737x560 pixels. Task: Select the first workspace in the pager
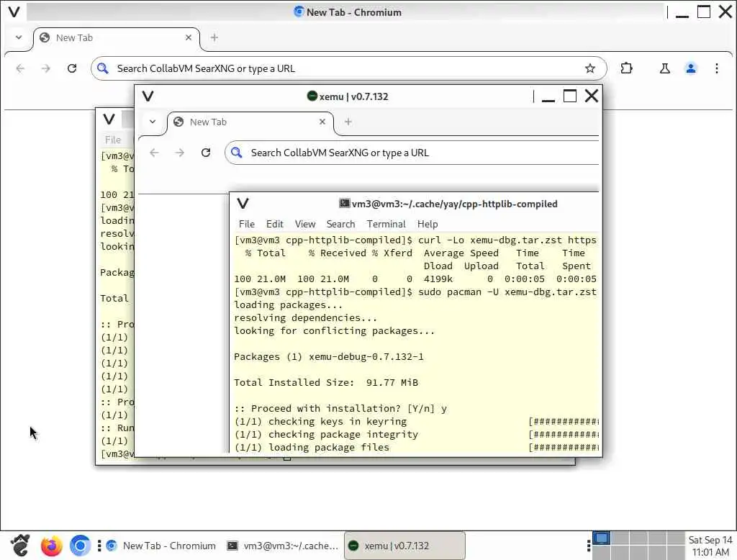point(601,538)
